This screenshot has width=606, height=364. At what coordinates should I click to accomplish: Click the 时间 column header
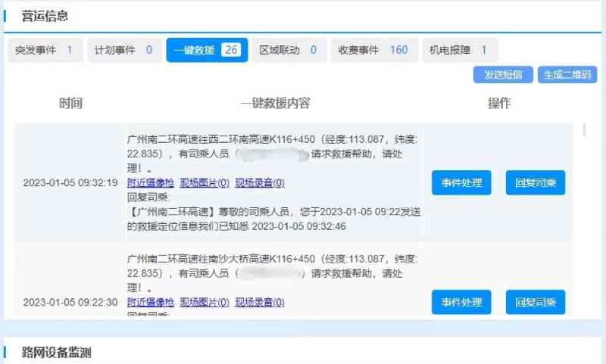pyautogui.click(x=70, y=104)
